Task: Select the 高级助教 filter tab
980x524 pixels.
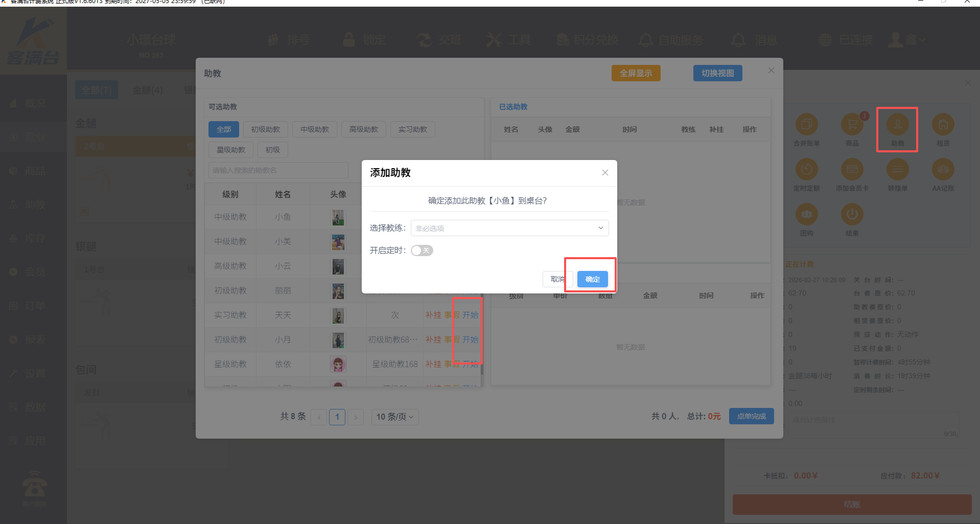Action: point(364,129)
